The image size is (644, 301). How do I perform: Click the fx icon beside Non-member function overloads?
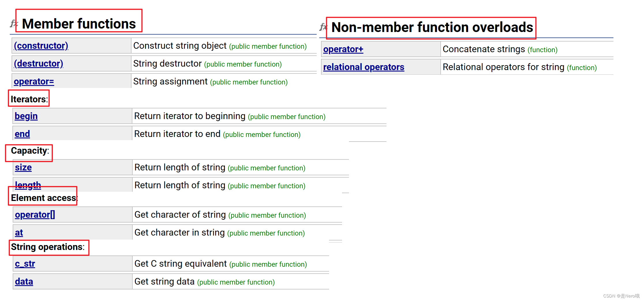click(x=323, y=27)
